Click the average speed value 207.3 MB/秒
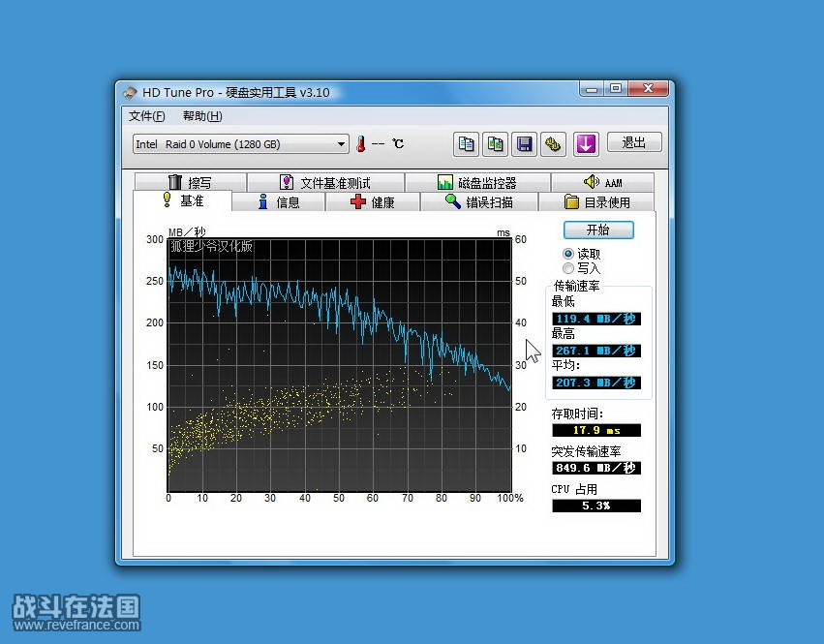Screen dimensions: 824x644 (596, 383)
